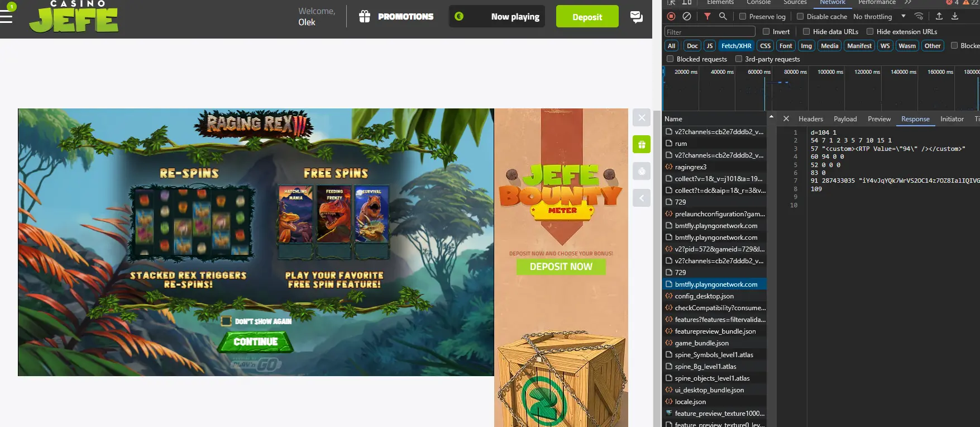
Task: Collapse the side panel with left arrow
Action: (642, 198)
